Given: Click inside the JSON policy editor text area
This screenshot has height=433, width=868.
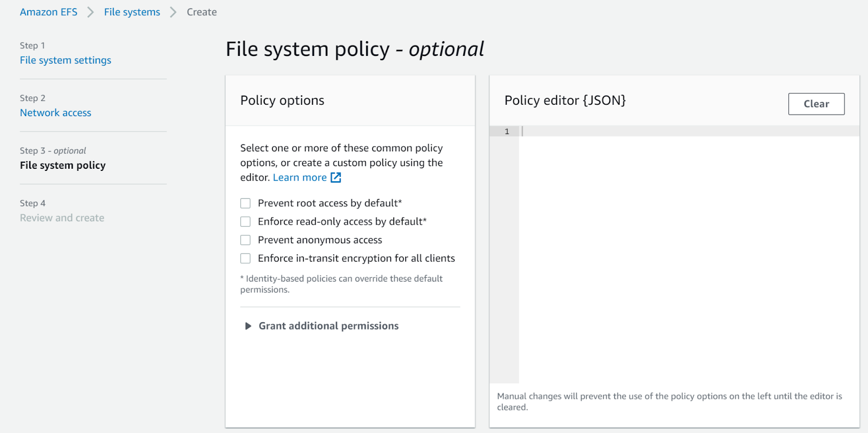Looking at the screenshot, I should [689, 244].
